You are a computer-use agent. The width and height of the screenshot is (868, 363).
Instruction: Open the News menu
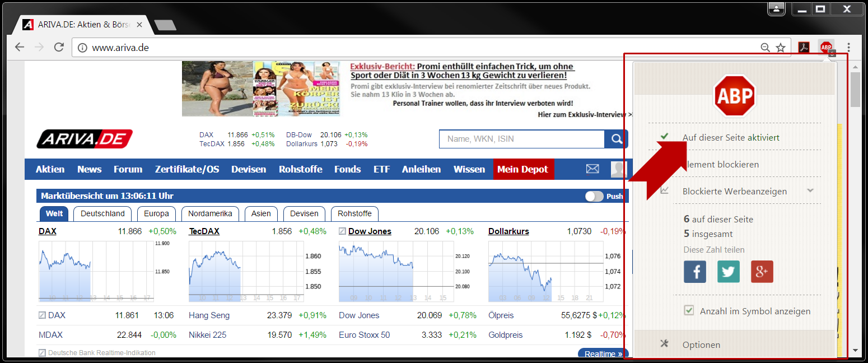coord(90,169)
